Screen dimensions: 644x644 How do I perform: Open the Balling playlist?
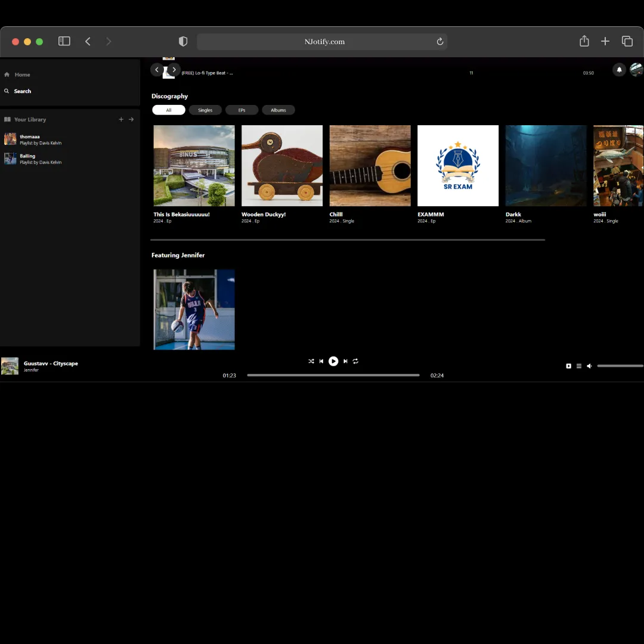33,159
